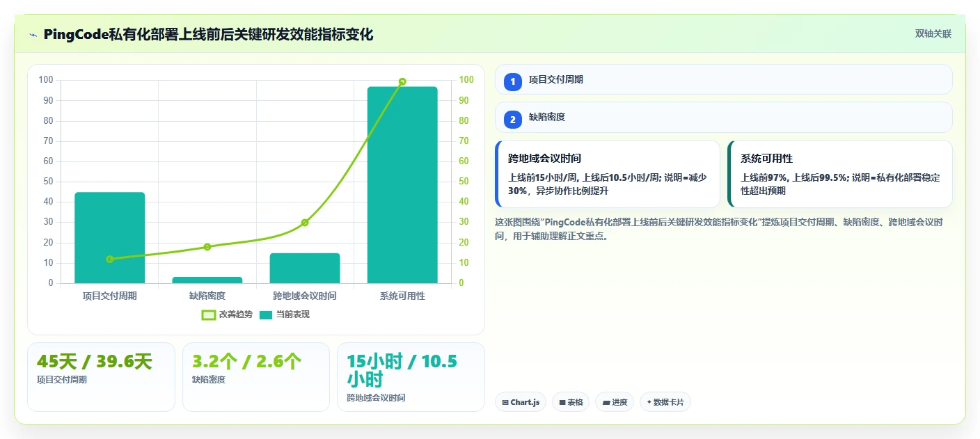
Task: Click the 双轴关联 label in the header
Action: tap(933, 33)
